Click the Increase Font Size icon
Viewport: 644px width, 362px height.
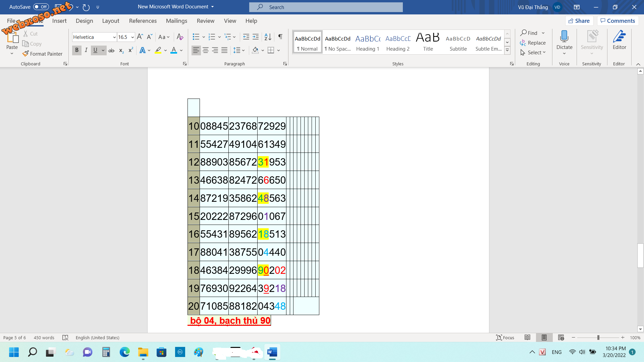click(140, 37)
